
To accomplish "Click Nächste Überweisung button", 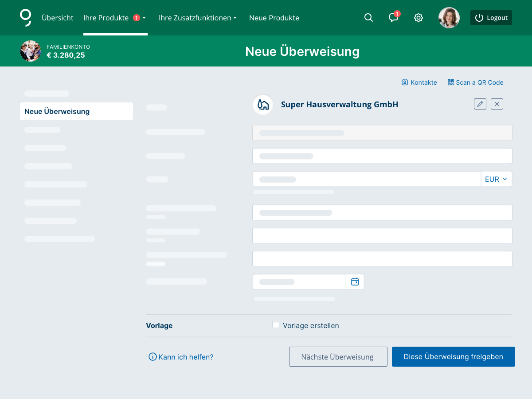I will [x=338, y=357].
